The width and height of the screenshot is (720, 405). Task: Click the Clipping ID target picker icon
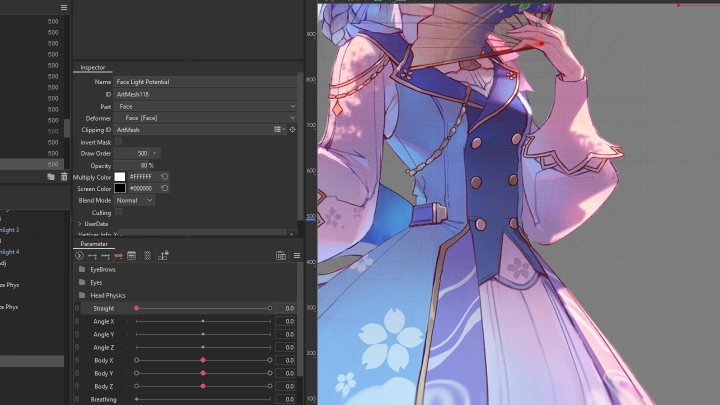pyautogui.click(x=292, y=129)
